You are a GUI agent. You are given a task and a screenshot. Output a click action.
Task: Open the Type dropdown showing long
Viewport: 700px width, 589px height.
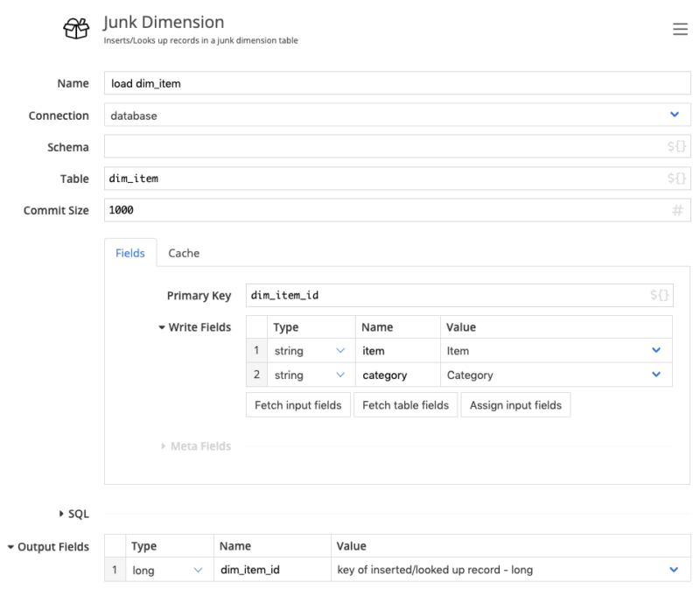click(x=199, y=570)
